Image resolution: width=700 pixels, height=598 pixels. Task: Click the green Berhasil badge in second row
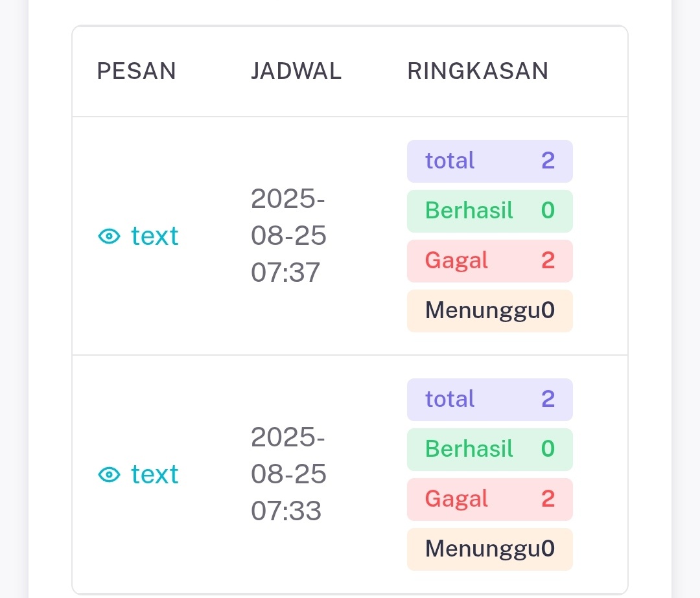pyautogui.click(x=490, y=450)
